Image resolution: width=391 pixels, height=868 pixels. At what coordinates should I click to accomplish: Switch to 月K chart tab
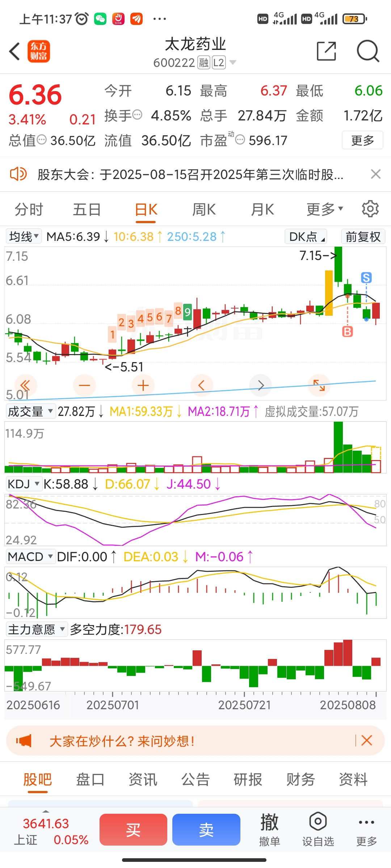(x=262, y=209)
